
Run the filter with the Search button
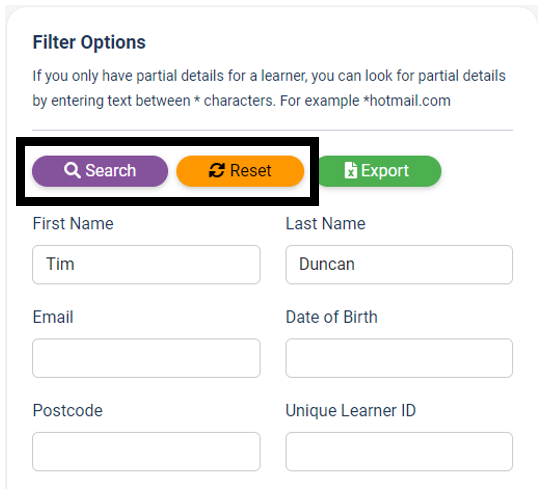tap(100, 171)
